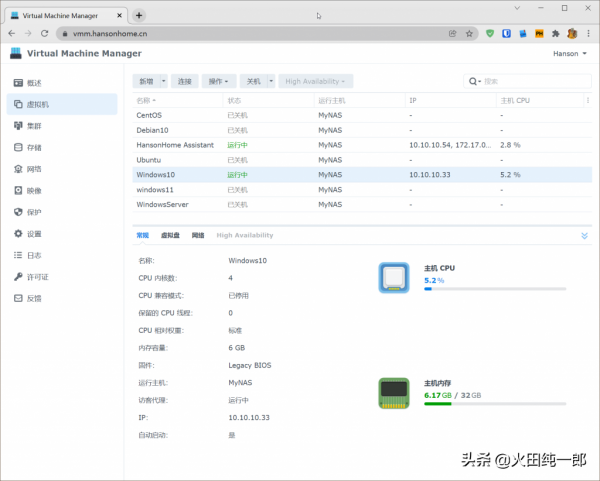600x481 pixels.
Task: Switch to the 网络 tab in details
Action: pos(198,236)
